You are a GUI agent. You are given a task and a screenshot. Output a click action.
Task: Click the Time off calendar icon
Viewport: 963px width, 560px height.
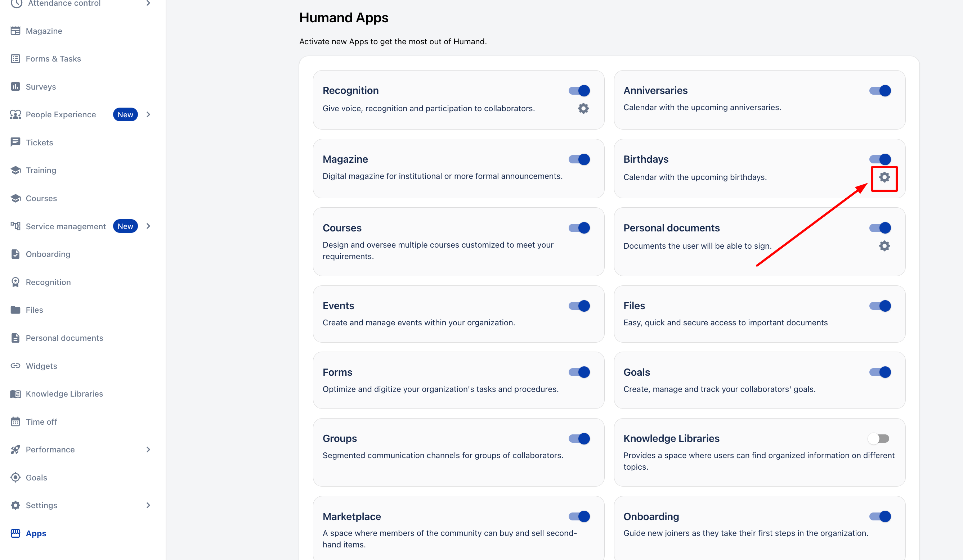pos(15,421)
